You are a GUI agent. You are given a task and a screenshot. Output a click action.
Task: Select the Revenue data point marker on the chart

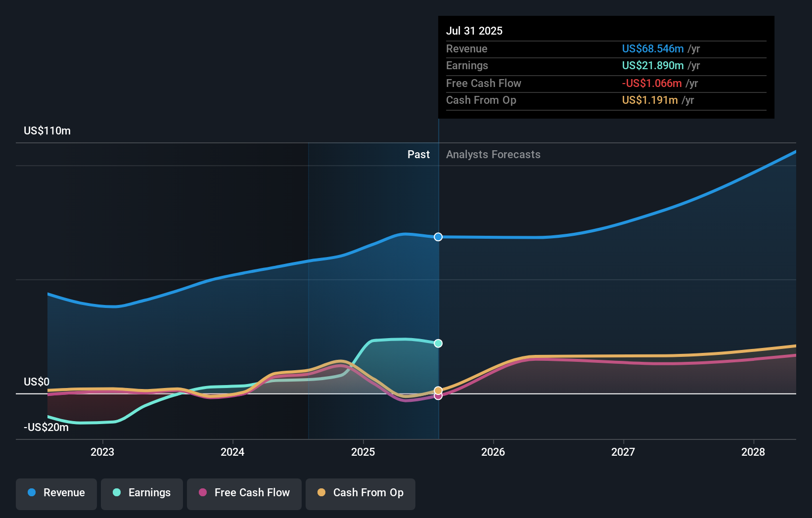pyautogui.click(x=438, y=237)
